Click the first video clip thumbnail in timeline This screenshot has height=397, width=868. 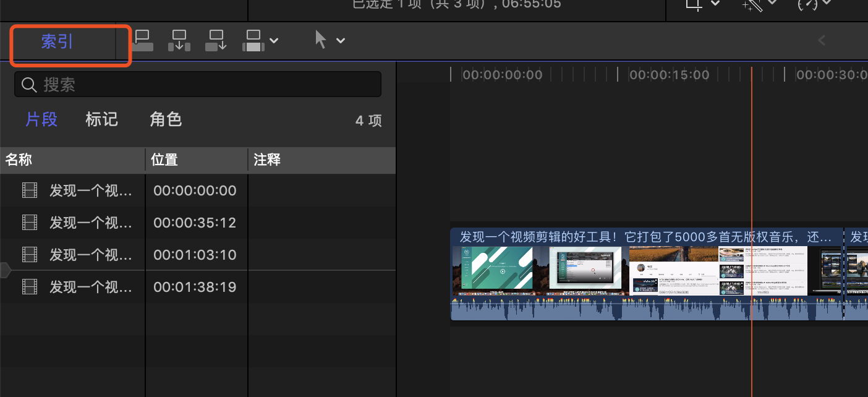pyautogui.click(x=493, y=270)
